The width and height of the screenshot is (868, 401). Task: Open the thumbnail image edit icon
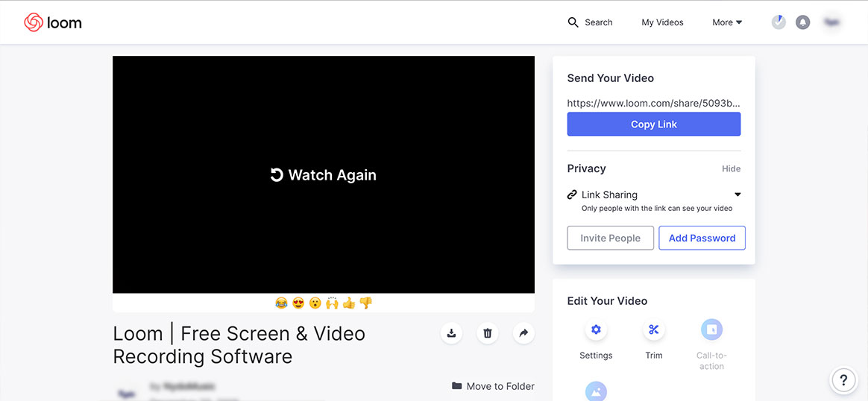[x=596, y=391]
